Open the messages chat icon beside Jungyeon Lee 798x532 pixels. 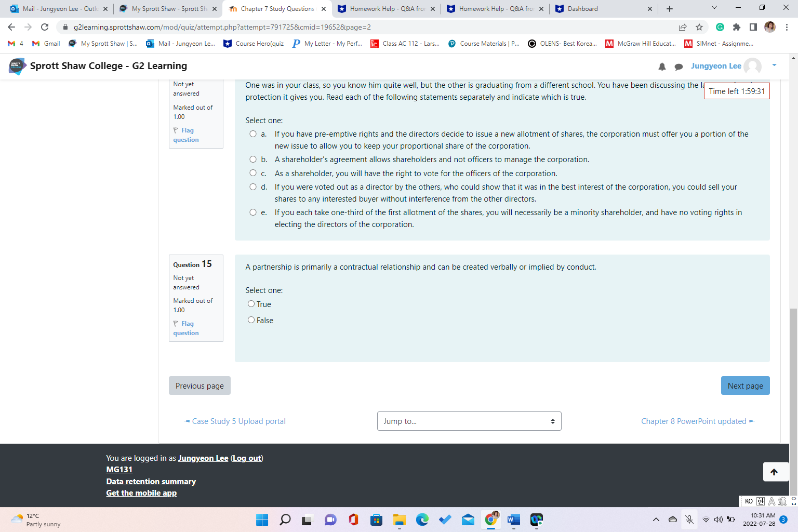pyautogui.click(x=679, y=66)
